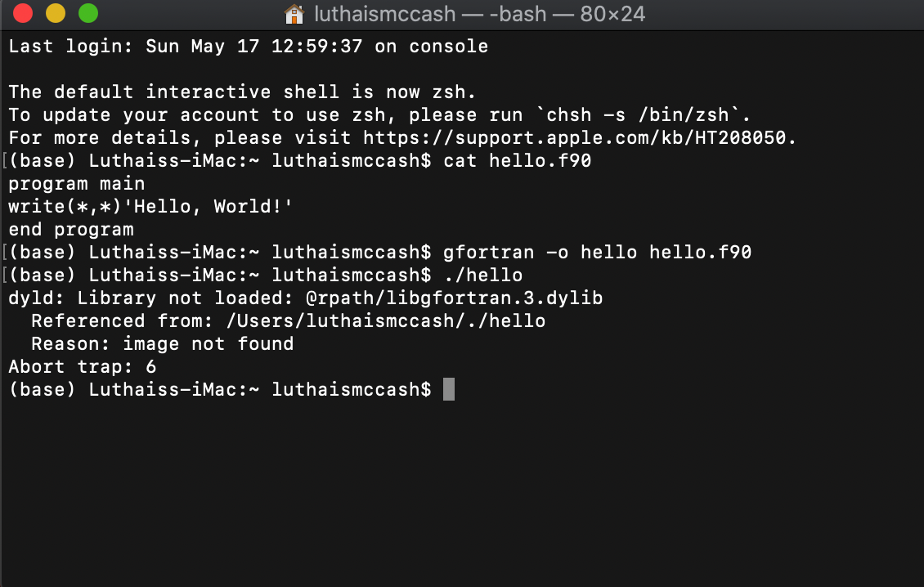Viewport: 924px width, 587px height.
Task: Click the dyld library not loaded error
Action: [307, 298]
